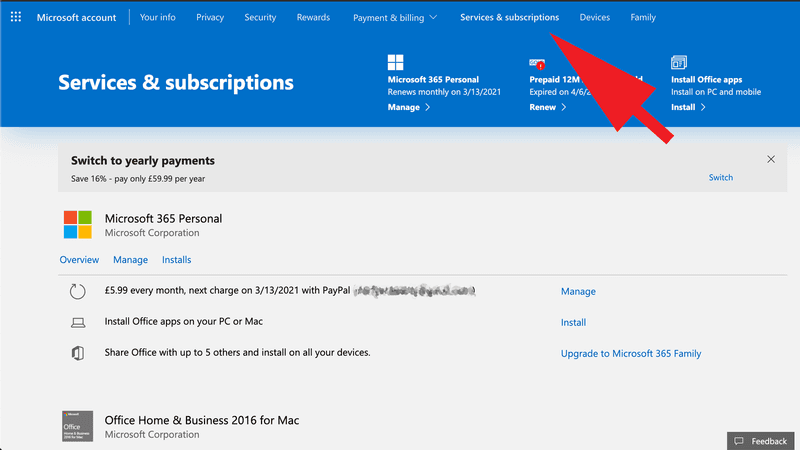Click the recurring billing circular arrow icon
This screenshot has width=800, height=450.
pos(78,291)
